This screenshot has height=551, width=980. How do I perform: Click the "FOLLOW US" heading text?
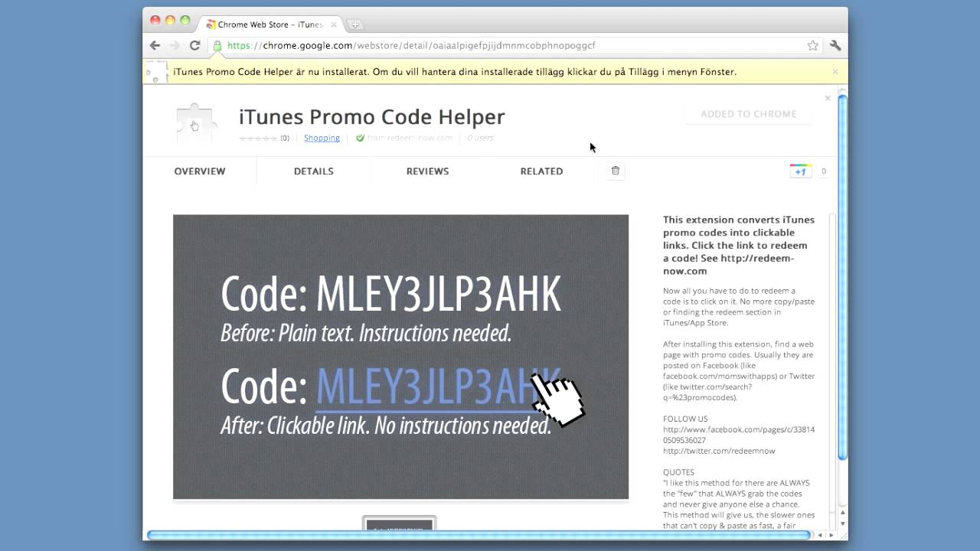(685, 419)
